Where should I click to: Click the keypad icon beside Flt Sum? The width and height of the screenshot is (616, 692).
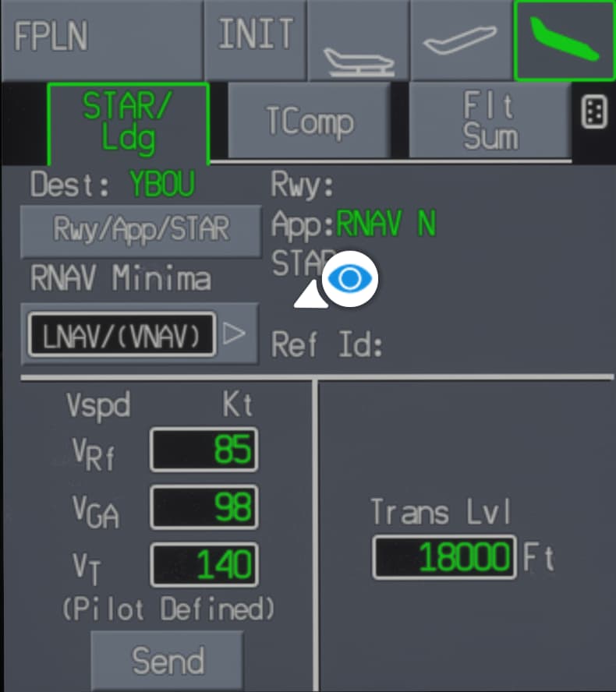(x=594, y=114)
